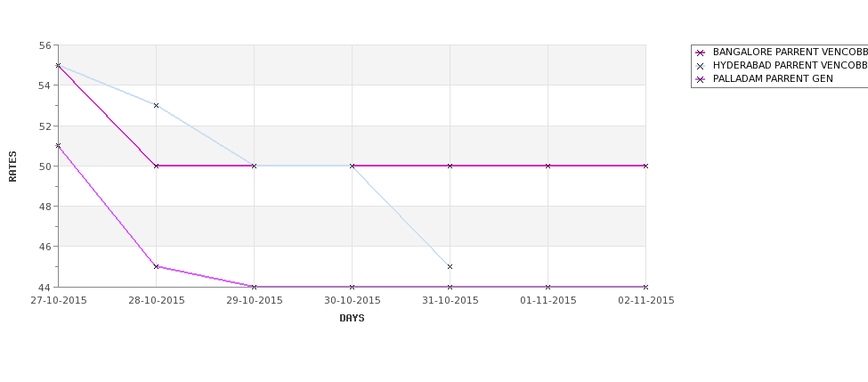This screenshot has width=868, height=382.
Task: Click the HYDERABAD PARRENT VENCOBB legend marker icon
Action: click(701, 66)
